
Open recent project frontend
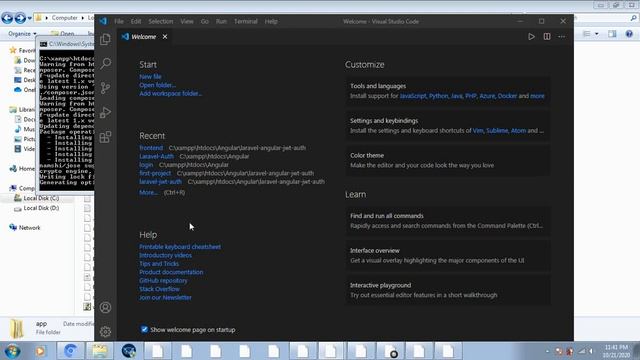point(151,148)
